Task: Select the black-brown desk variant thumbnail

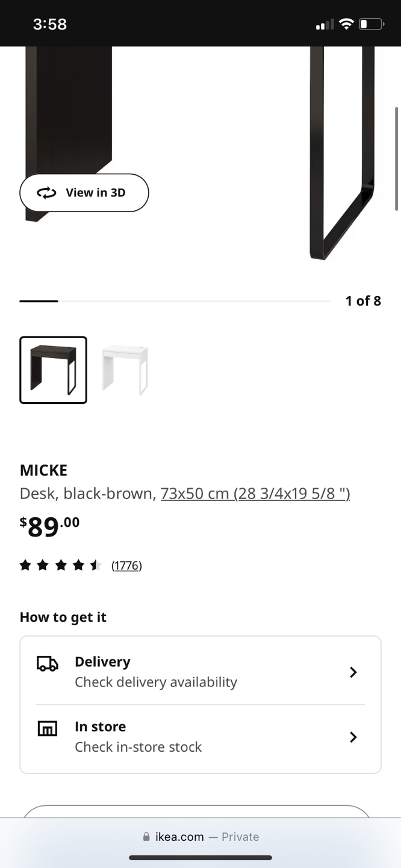Action: (x=54, y=370)
